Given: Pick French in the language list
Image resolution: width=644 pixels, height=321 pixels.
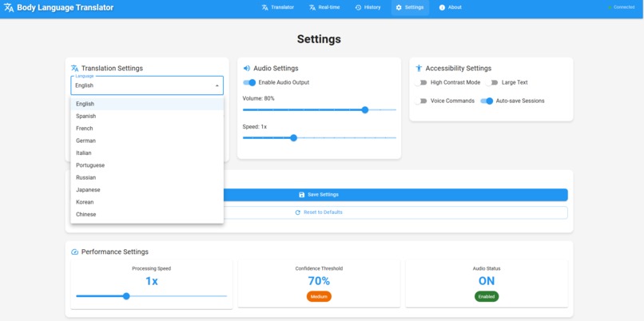Looking at the screenshot, I should point(147,129).
